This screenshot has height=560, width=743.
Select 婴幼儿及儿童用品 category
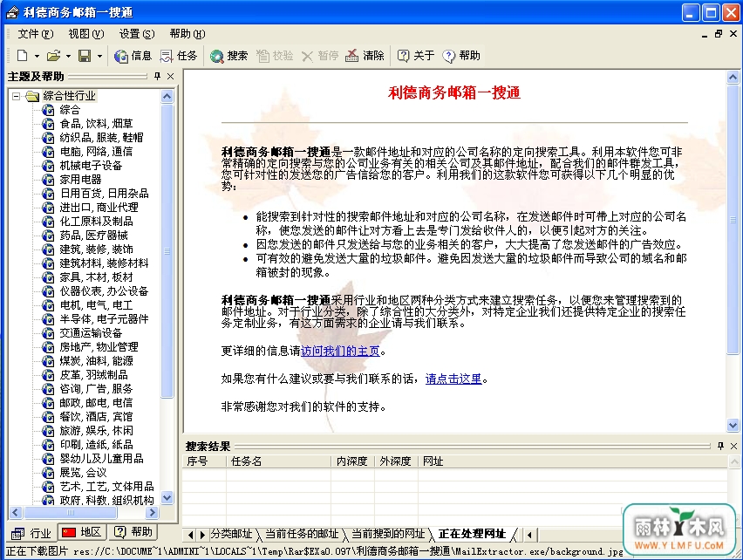tap(101, 459)
